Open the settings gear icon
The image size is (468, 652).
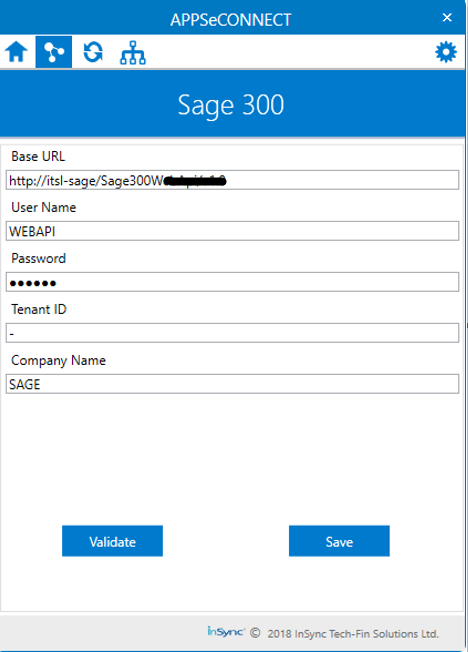point(446,52)
